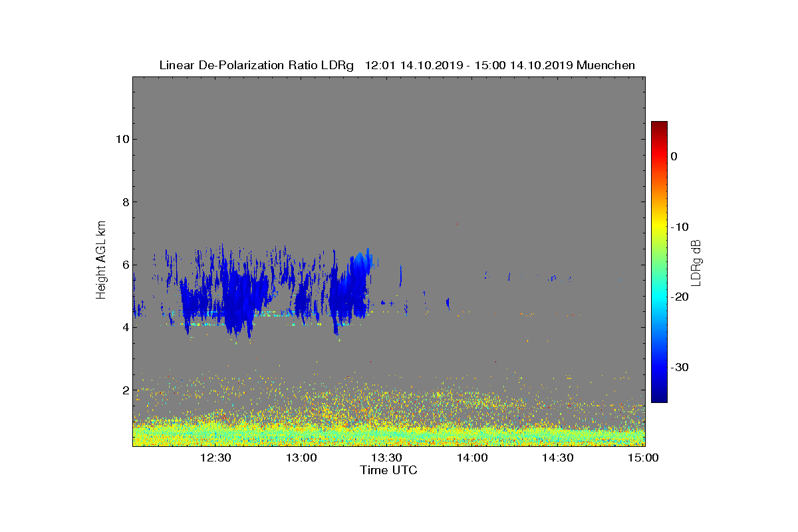The height and width of the screenshot is (532, 798).
Task: Click the 'Muenchen' station name in the title
Action: pos(606,65)
